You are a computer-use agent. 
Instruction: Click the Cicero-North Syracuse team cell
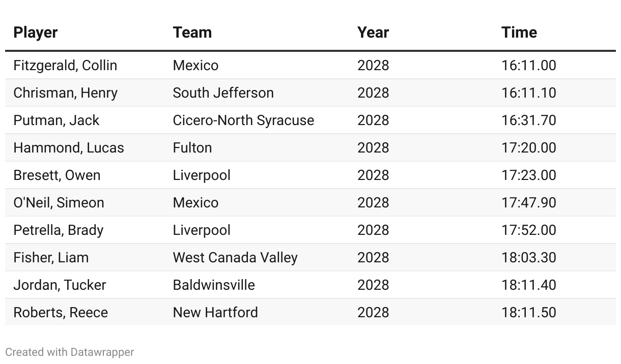click(243, 120)
